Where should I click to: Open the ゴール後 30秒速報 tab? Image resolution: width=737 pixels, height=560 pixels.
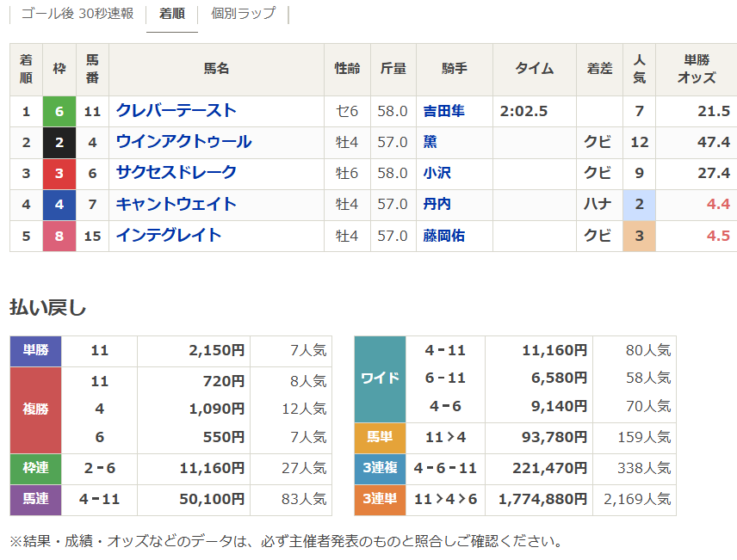(x=77, y=13)
